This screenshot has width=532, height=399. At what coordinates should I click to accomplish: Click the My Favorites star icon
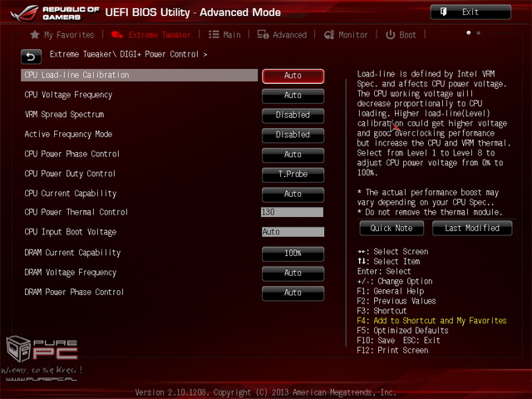(x=35, y=35)
